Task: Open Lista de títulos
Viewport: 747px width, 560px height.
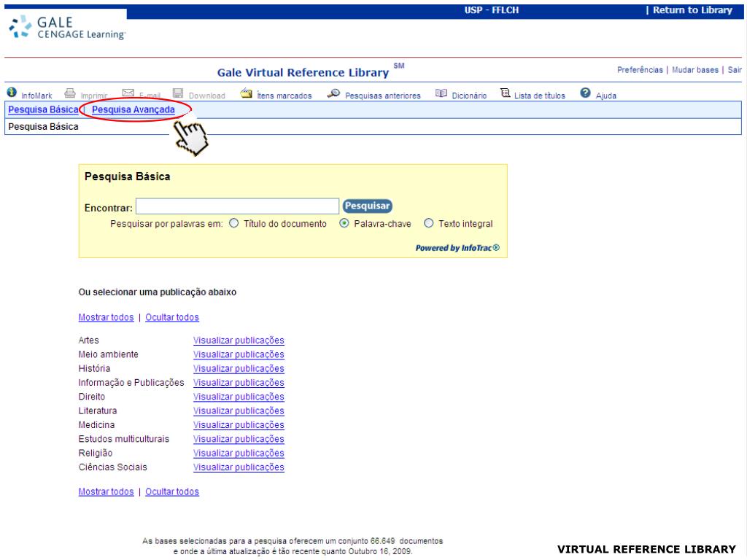Action: 539,96
